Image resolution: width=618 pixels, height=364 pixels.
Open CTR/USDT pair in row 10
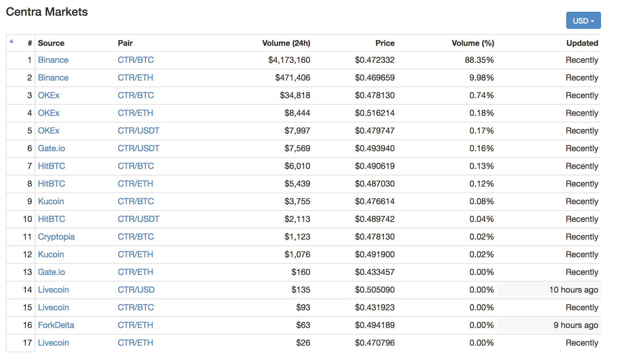(138, 219)
